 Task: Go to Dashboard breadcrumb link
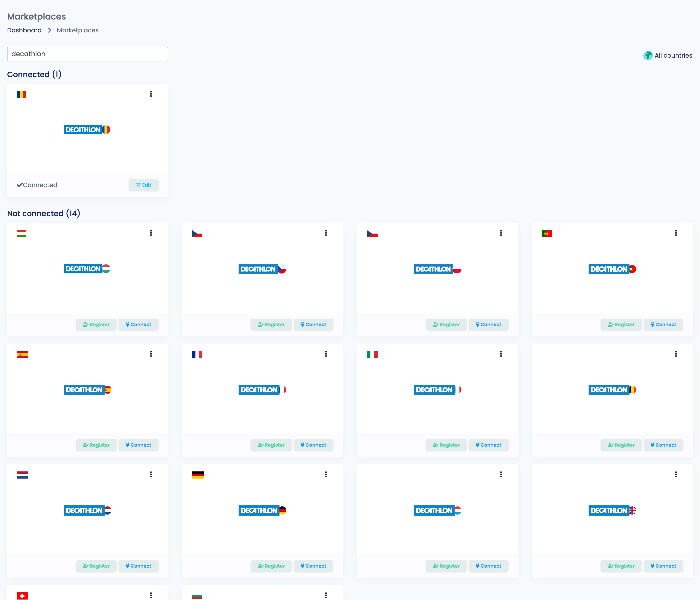click(24, 30)
